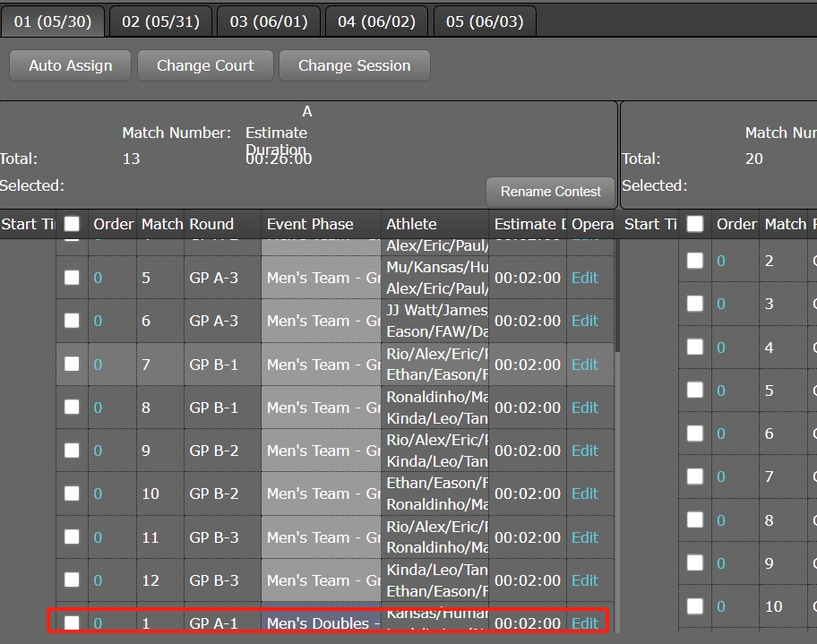Click order link of match 11

pyautogui.click(x=98, y=537)
